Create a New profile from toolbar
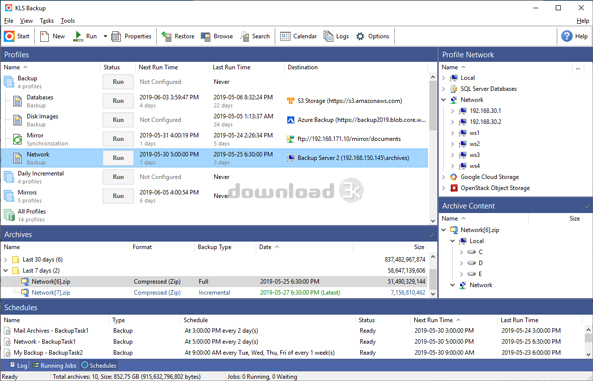The width and height of the screenshot is (593, 381). coord(53,36)
